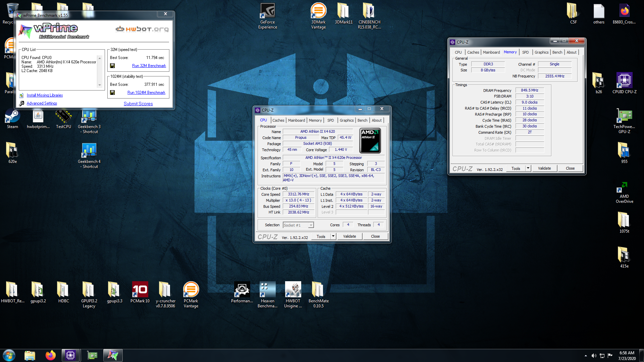
Task: Open the E6693_Cros Firefox file icon
Action: pos(624,13)
